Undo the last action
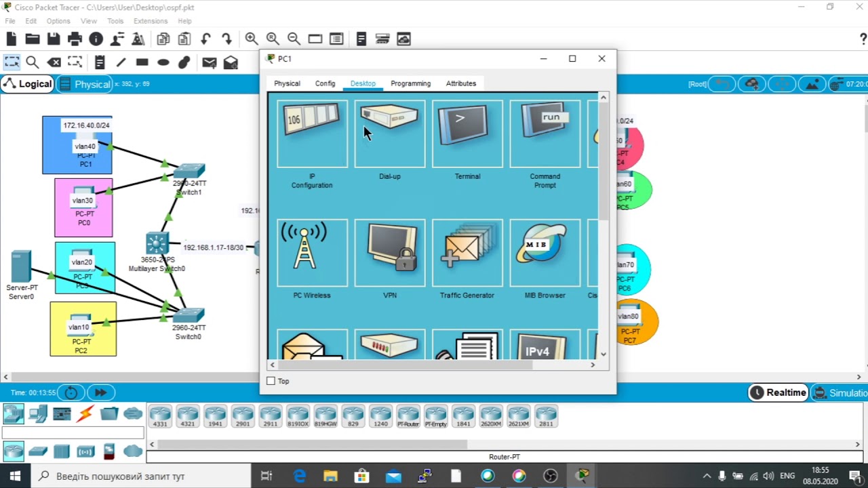 [205, 39]
